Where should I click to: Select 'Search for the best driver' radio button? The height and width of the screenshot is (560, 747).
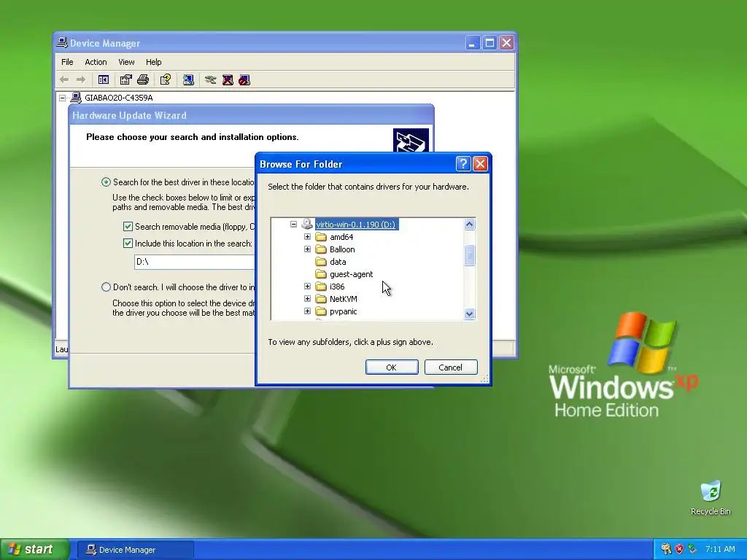106,182
